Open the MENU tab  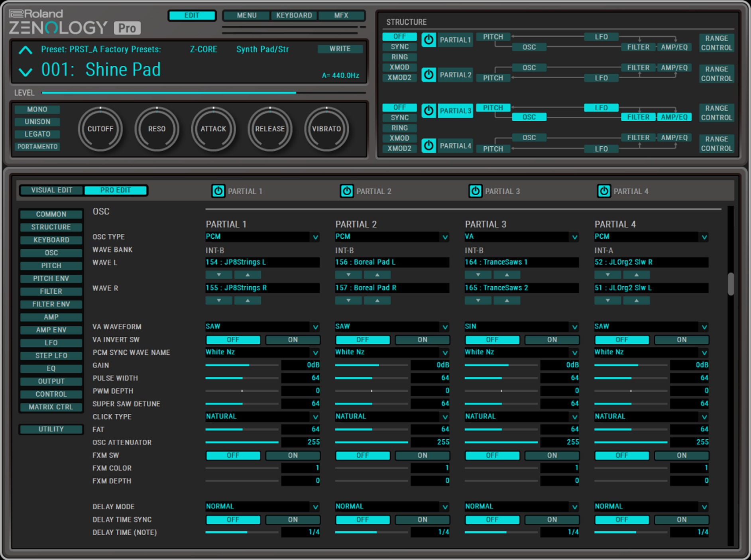(246, 15)
